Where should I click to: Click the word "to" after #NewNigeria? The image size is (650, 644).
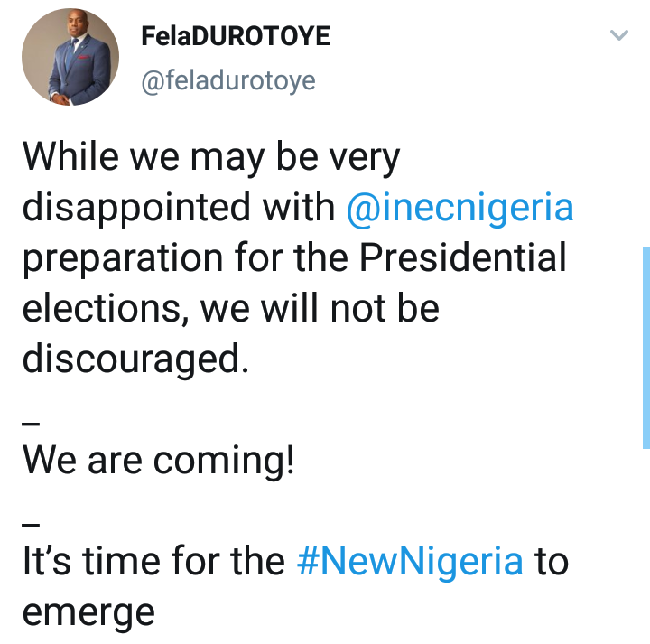coord(551,562)
